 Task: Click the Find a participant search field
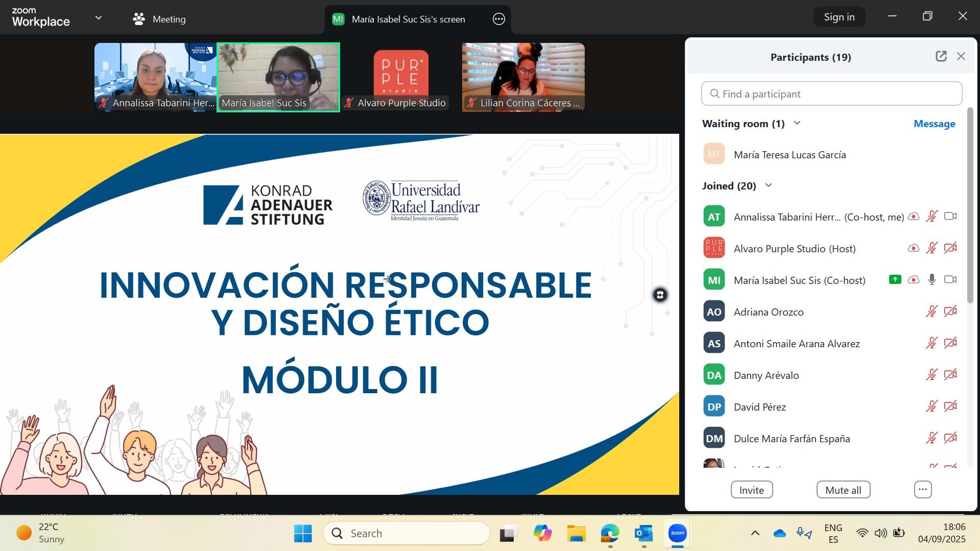[x=831, y=94]
